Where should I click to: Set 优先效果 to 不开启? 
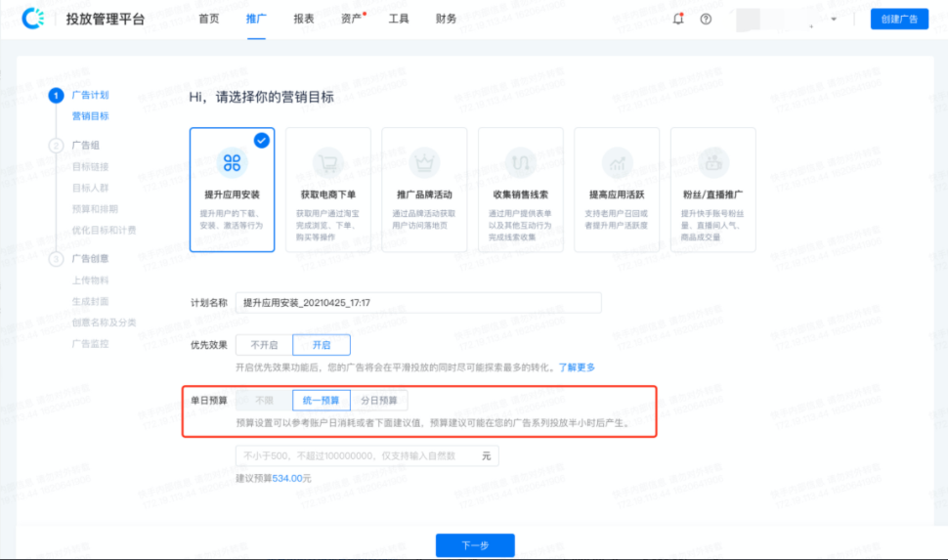(x=264, y=345)
